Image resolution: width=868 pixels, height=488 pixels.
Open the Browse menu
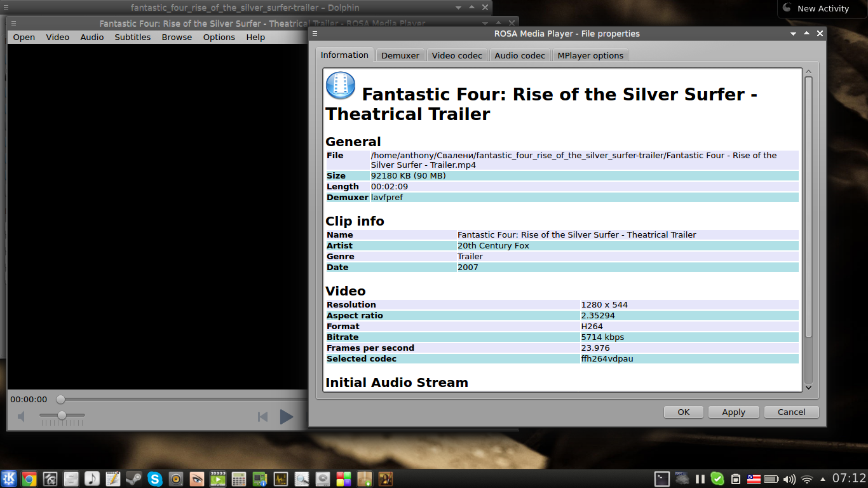pos(177,37)
